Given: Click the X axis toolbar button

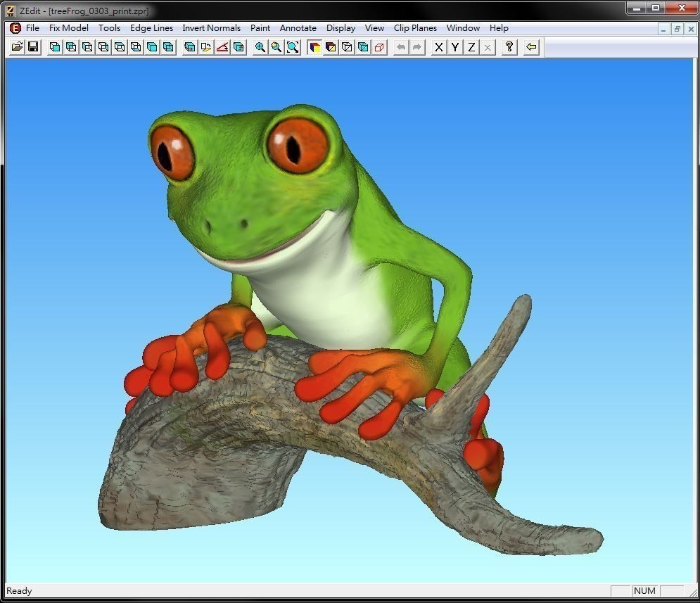Looking at the screenshot, I should pos(439,47).
